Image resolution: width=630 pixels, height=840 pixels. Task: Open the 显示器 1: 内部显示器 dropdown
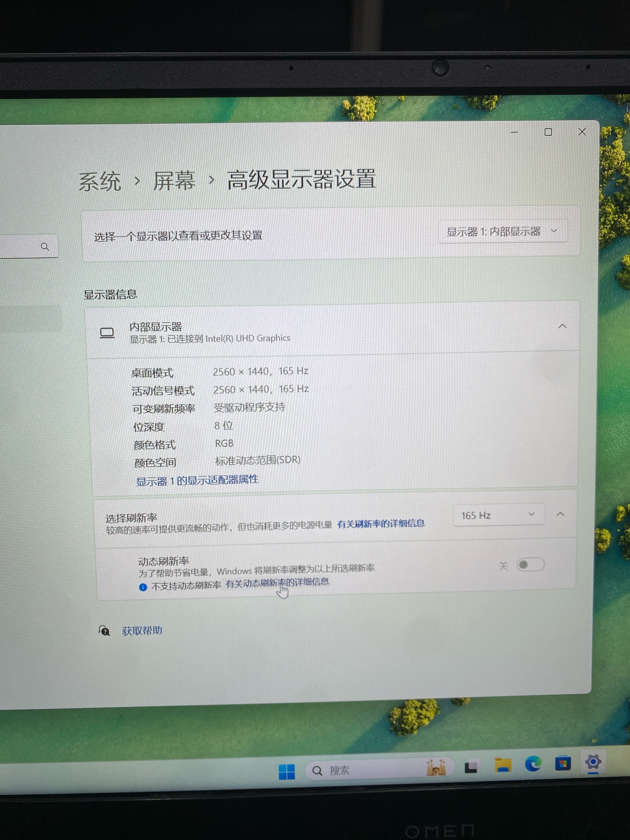(x=502, y=231)
